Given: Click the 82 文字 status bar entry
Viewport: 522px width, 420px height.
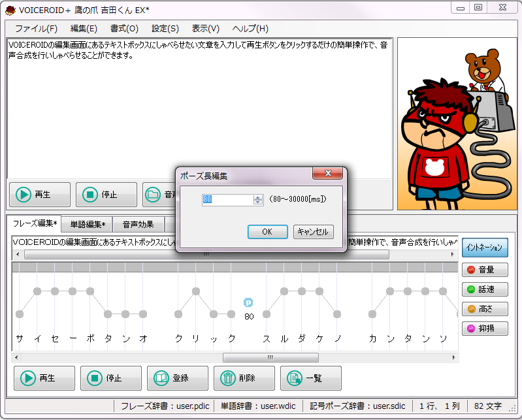Looking at the screenshot, I should click(488, 406).
